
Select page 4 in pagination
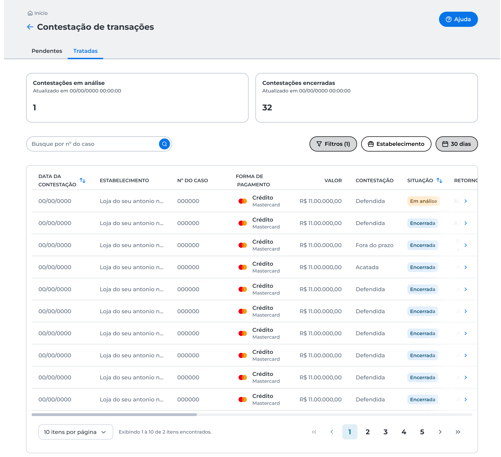tap(404, 432)
